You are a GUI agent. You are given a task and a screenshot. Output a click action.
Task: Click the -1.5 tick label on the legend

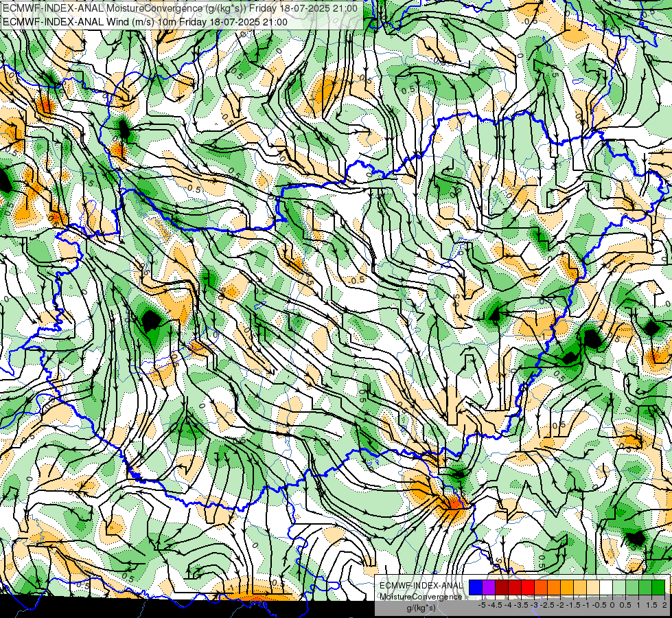(x=573, y=605)
